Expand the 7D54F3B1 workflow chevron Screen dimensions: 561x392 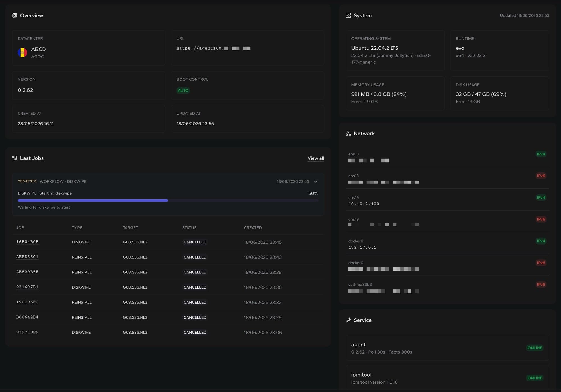coord(316,182)
